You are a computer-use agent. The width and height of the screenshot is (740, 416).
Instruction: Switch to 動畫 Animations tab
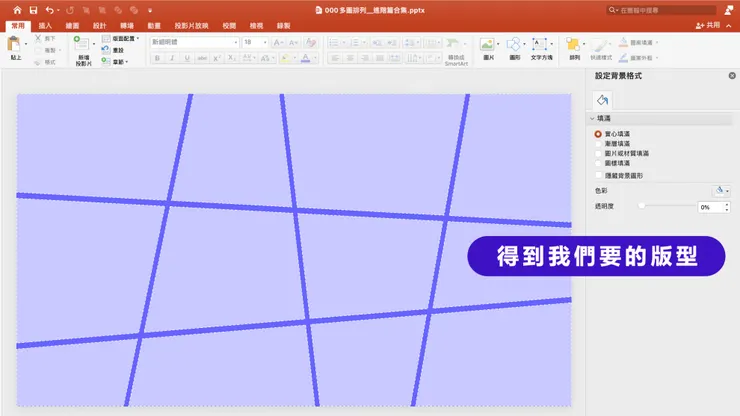pos(154,26)
